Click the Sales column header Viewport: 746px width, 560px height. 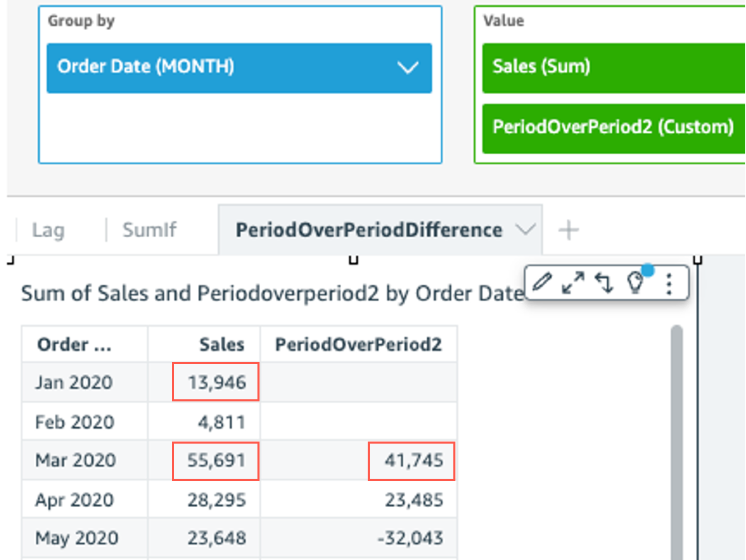pyautogui.click(x=222, y=344)
